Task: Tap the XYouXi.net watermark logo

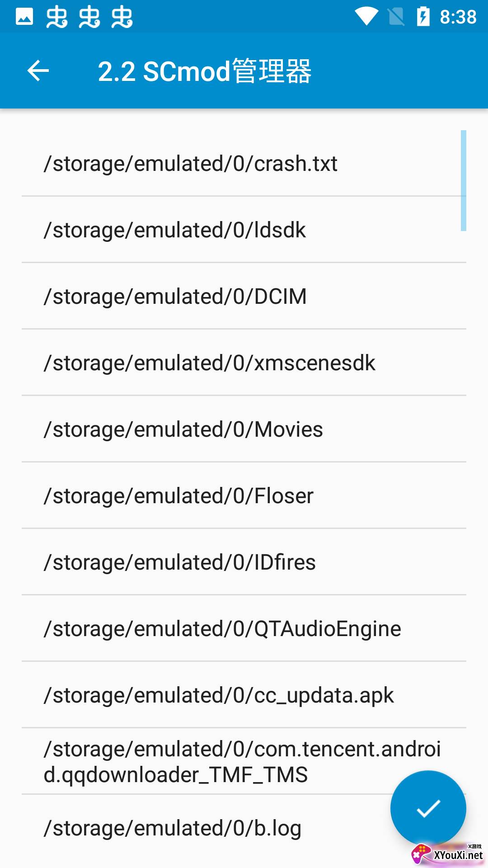Action: coord(447,854)
